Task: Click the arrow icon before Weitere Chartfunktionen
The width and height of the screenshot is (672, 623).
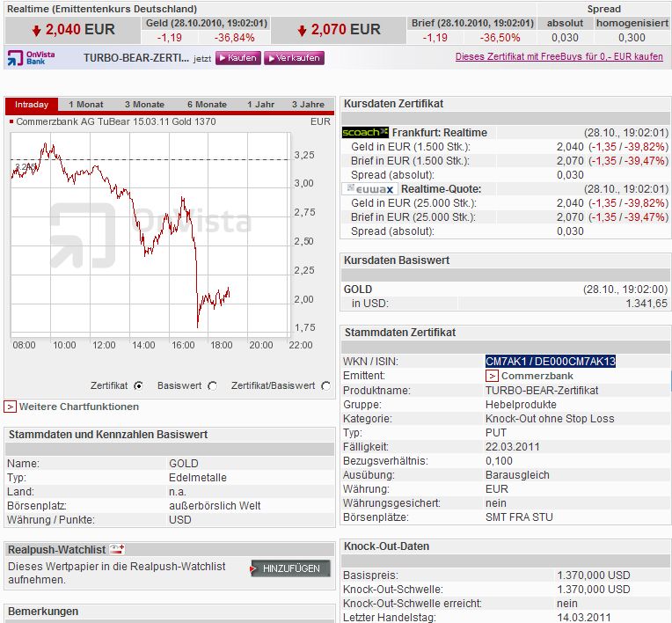Action: (10, 407)
